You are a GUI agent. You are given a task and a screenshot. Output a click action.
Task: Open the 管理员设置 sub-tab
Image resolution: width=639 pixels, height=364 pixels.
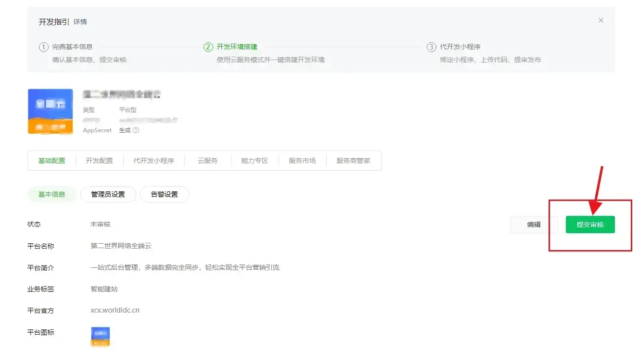(108, 194)
